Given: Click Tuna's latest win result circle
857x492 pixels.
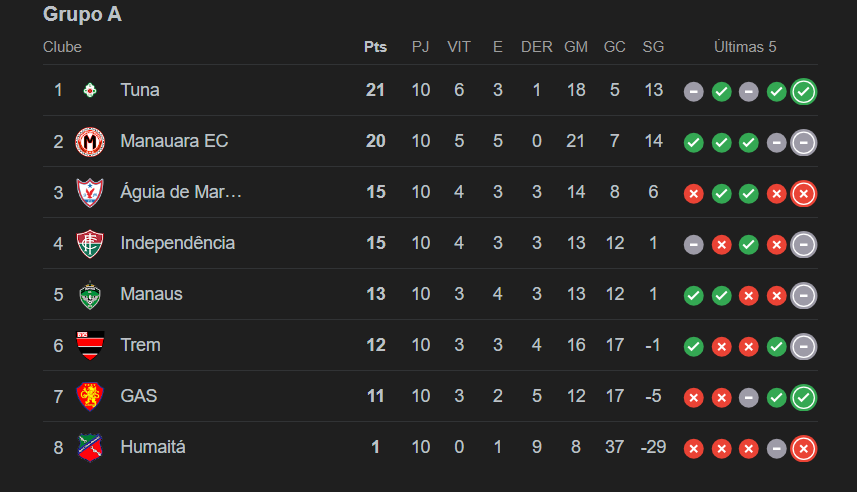Looking at the screenshot, I should tap(803, 91).
